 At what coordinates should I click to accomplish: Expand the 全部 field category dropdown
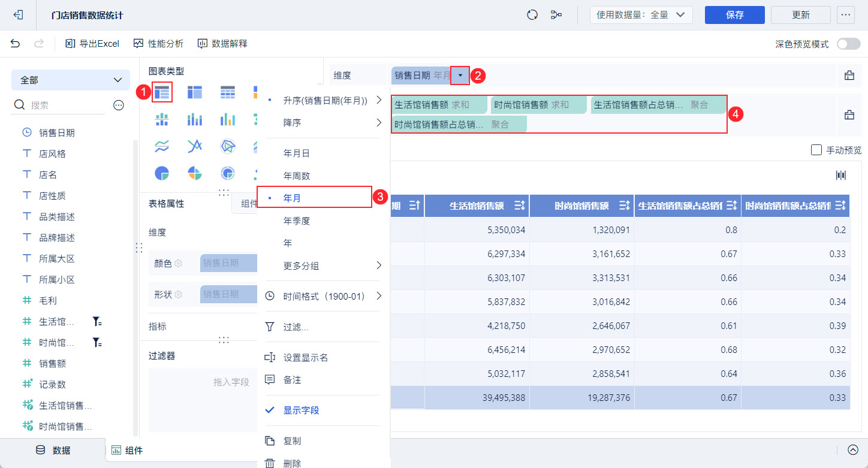[71, 80]
